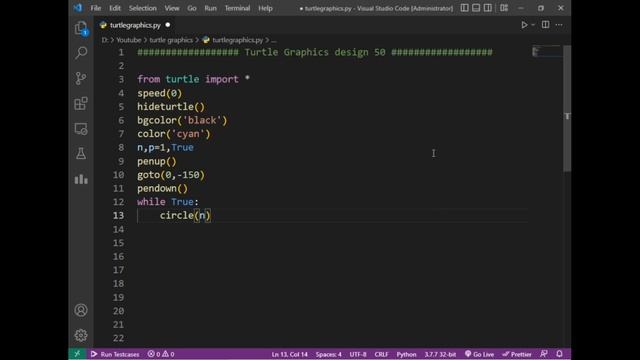This screenshot has height=360, width=640.
Task: Split the editor to the right
Action: pyautogui.click(x=545, y=25)
